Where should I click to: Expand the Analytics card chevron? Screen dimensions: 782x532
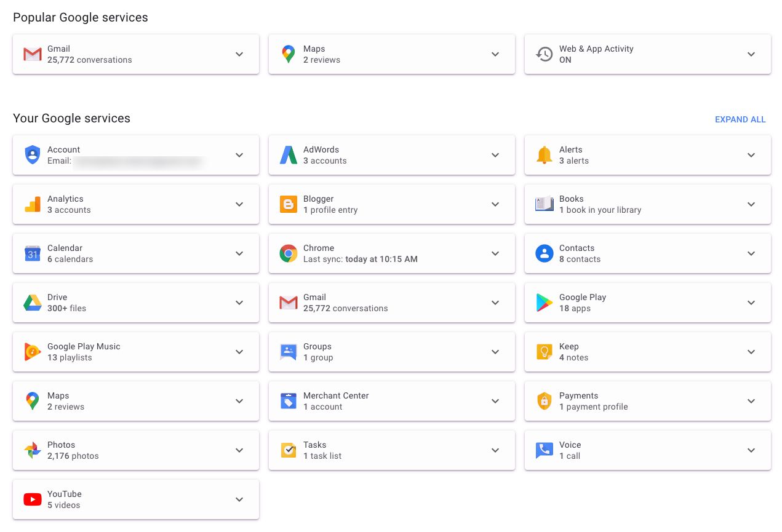tap(239, 204)
